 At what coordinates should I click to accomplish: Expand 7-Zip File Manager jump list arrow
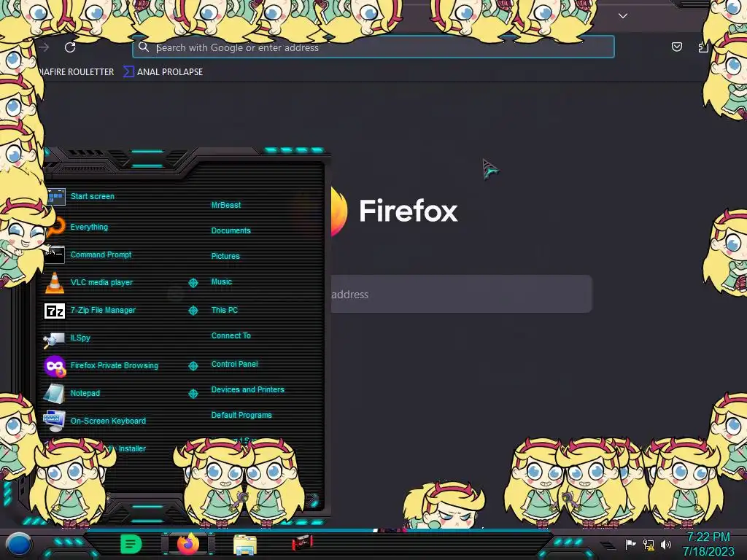pos(193,311)
